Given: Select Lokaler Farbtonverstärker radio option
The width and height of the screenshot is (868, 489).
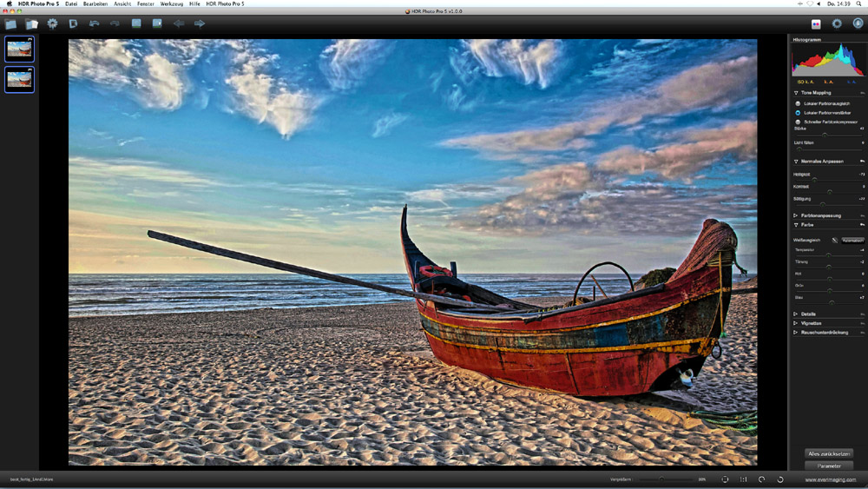Looking at the screenshot, I should pyautogui.click(x=798, y=113).
